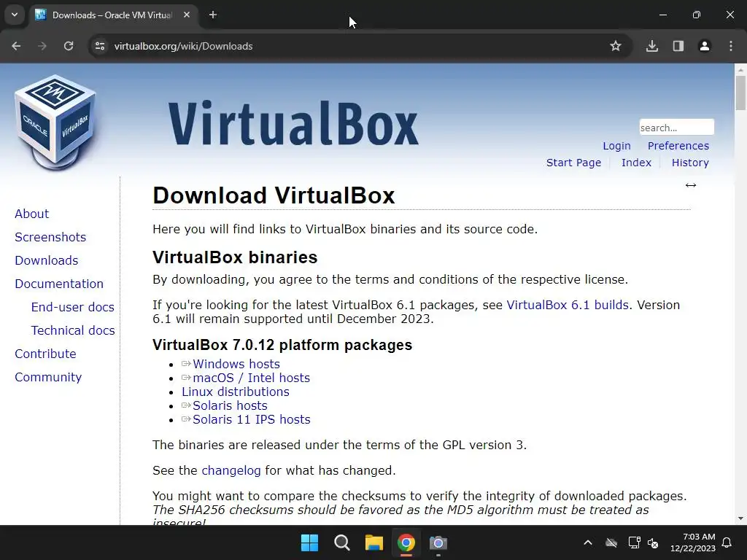Click the address bar URL
Viewport: 747px width, 560px height.
pyautogui.click(x=183, y=46)
